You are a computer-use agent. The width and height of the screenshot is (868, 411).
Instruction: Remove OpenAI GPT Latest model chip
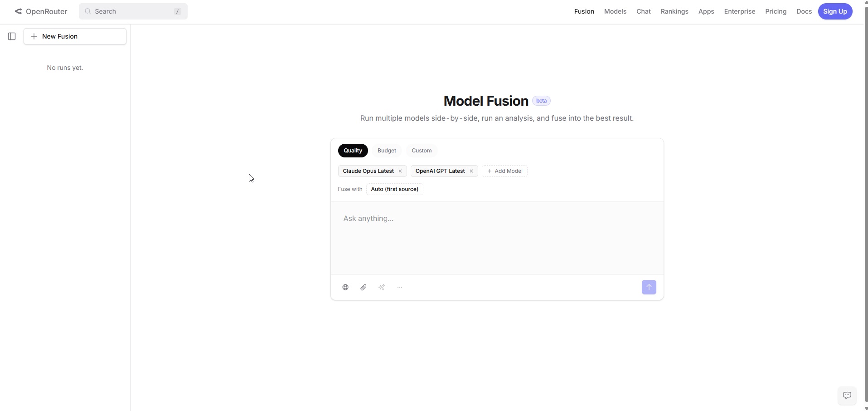[471, 171]
